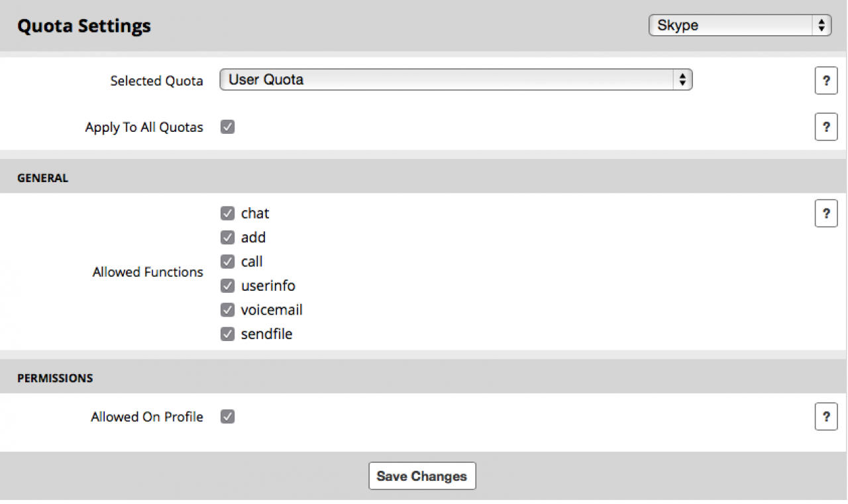The width and height of the screenshot is (848, 504).
Task: Untick the add function checkbox
Action: coord(228,238)
